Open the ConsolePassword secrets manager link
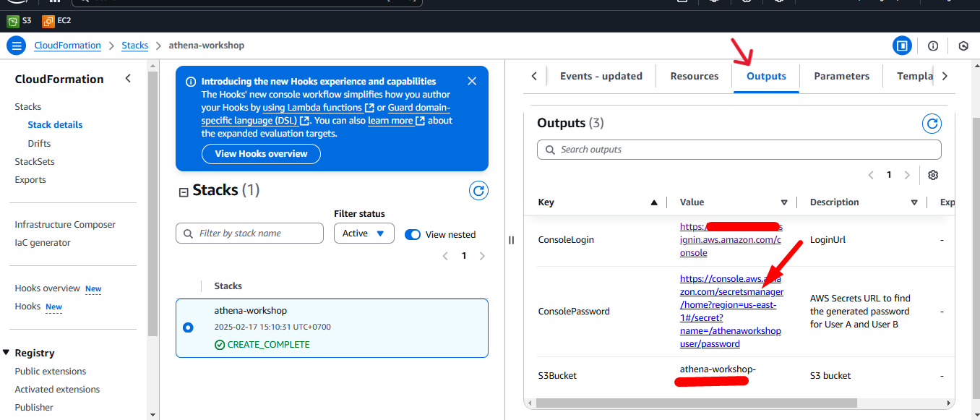This screenshot has height=420, width=980. [730, 311]
